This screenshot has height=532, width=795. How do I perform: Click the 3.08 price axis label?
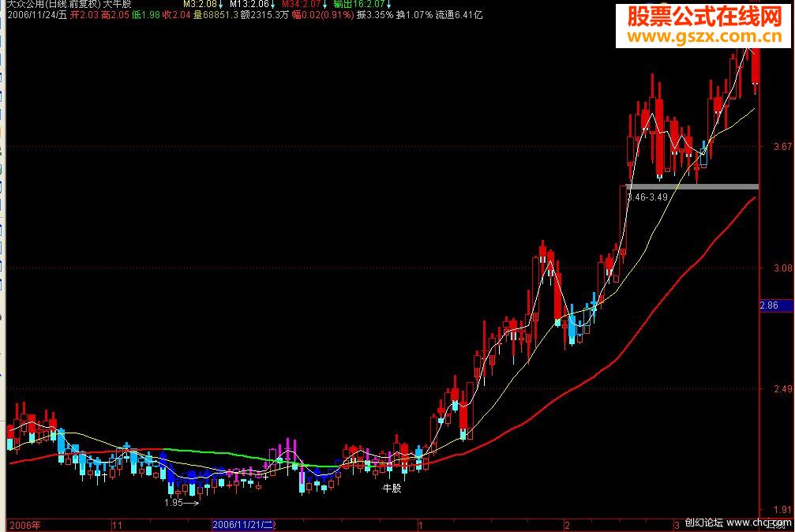tap(782, 268)
